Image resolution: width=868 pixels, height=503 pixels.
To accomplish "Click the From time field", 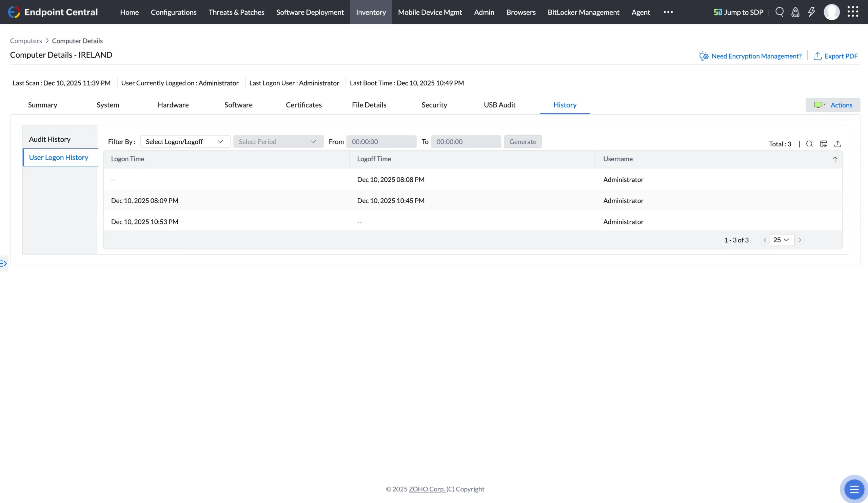I will (x=381, y=141).
